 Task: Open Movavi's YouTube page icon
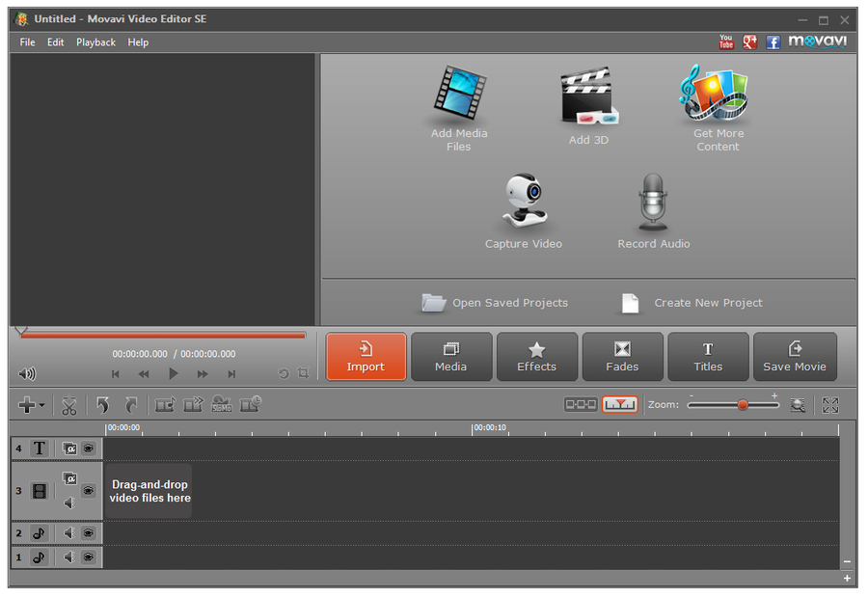point(726,41)
